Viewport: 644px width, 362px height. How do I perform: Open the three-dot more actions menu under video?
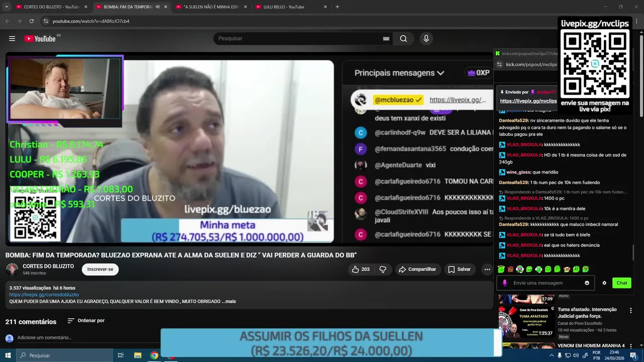tap(487, 269)
